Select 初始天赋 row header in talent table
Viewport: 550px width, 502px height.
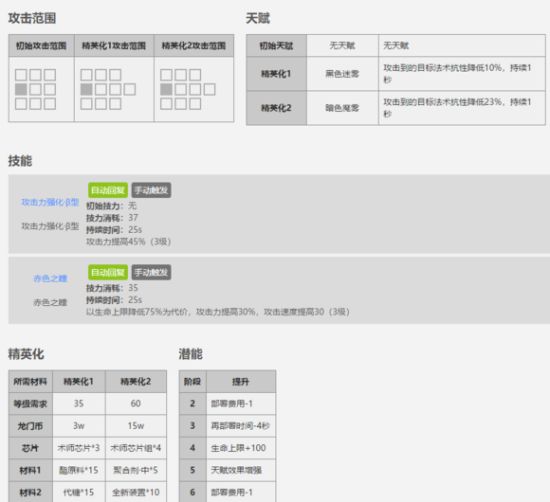click(x=276, y=46)
